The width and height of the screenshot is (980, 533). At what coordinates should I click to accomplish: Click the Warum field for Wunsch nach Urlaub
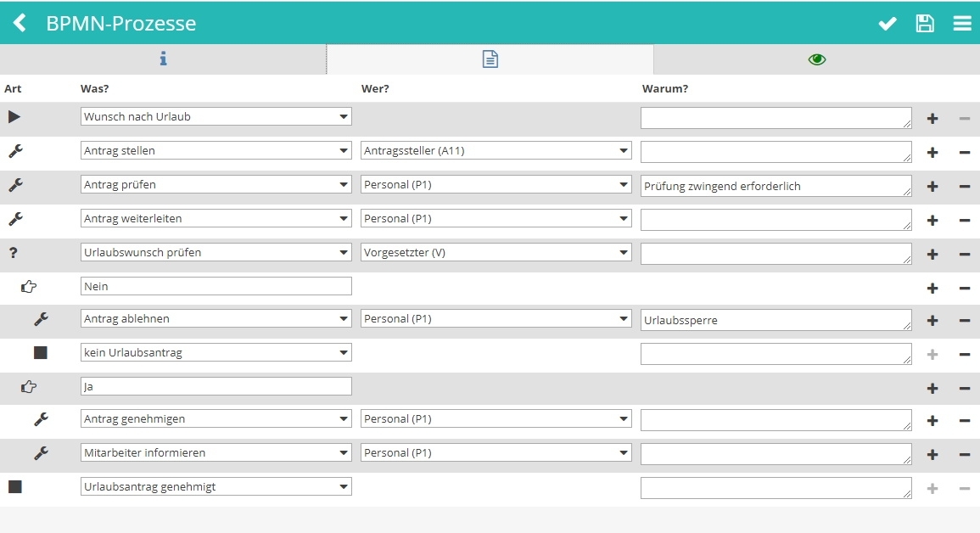tap(776, 118)
